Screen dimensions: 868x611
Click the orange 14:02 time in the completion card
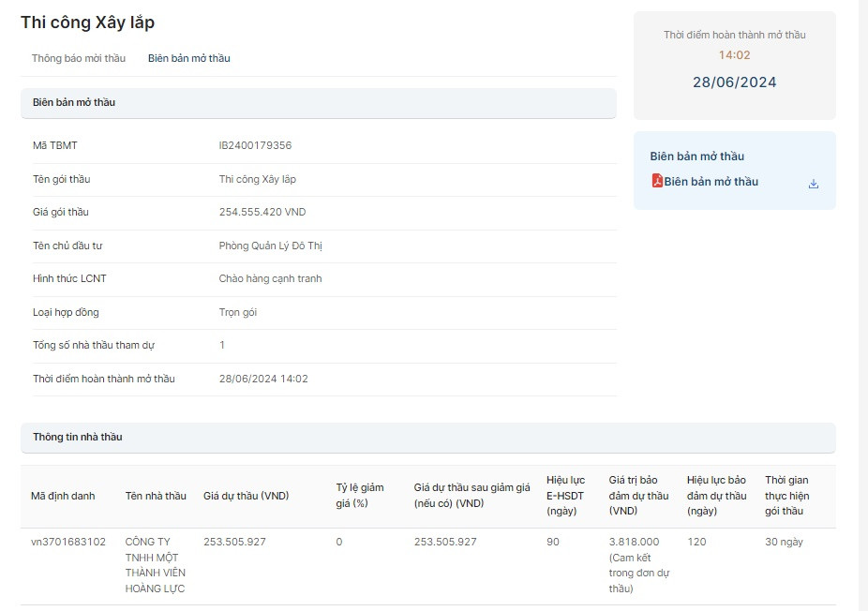(x=734, y=55)
